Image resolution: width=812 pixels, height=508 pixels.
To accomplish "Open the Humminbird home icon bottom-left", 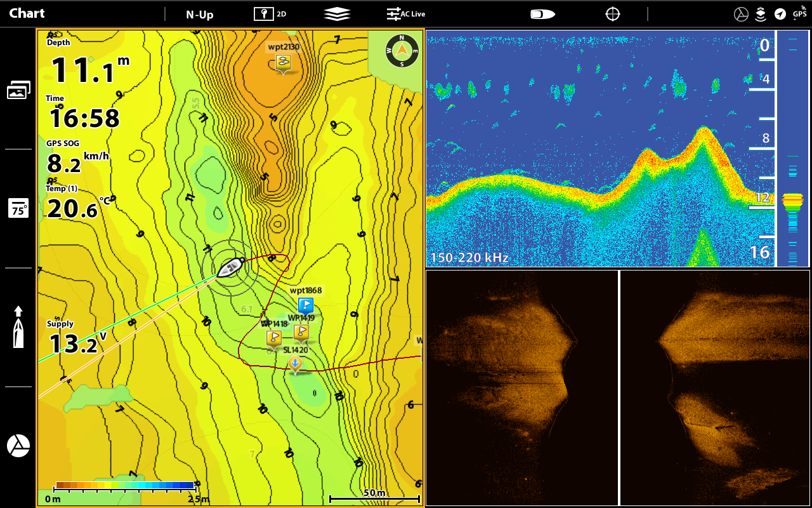I will pyautogui.click(x=18, y=446).
